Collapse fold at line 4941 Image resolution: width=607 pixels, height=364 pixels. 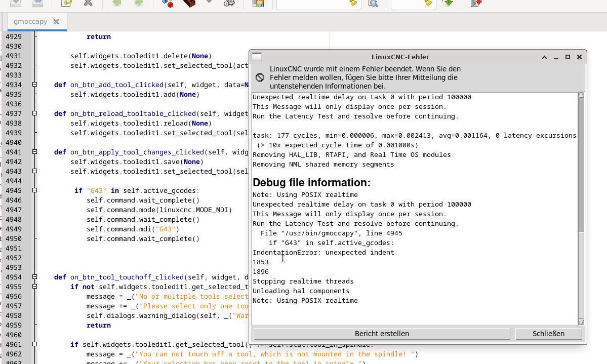pyautogui.click(x=34, y=152)
